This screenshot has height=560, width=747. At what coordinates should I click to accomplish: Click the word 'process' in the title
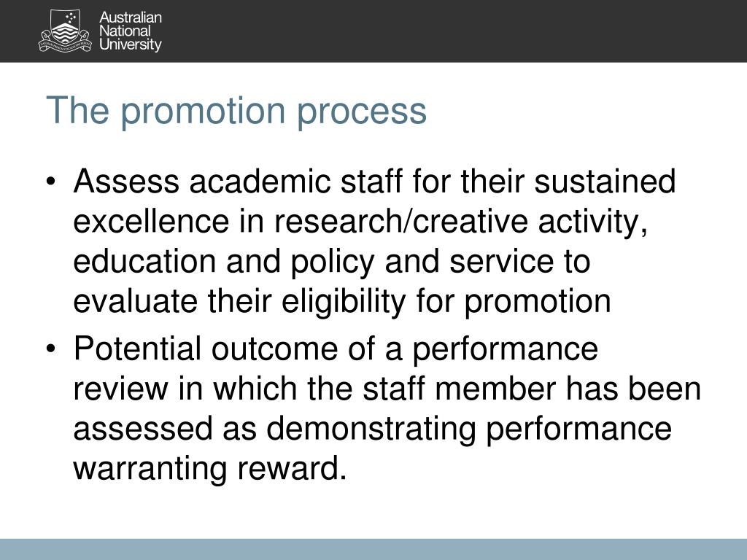pyautogui.click(x=362, y=113)
